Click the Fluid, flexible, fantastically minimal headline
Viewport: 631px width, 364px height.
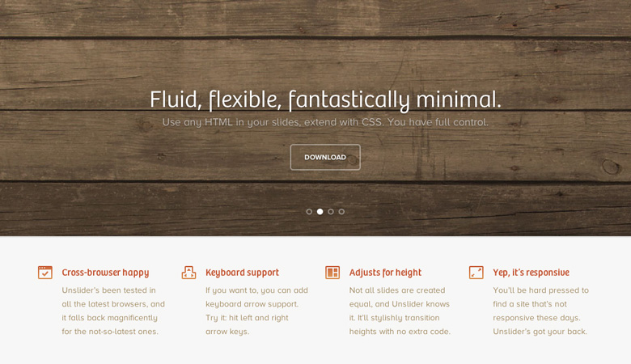coord(325,99)
